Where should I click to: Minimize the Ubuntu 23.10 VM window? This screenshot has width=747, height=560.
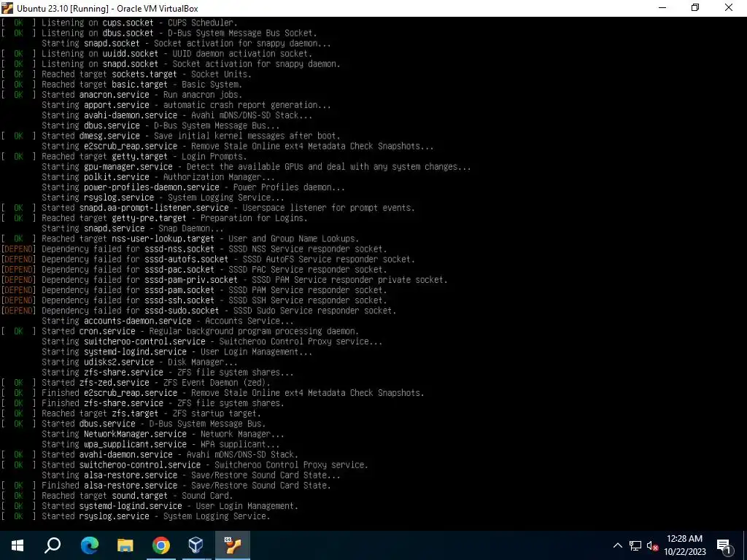tap(662, 8)
